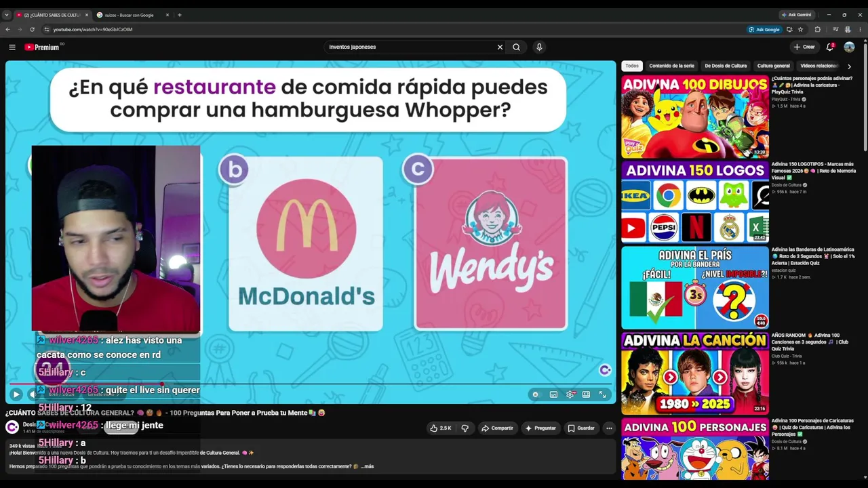Switch the player to theater mode

click(x=586, y=394)
